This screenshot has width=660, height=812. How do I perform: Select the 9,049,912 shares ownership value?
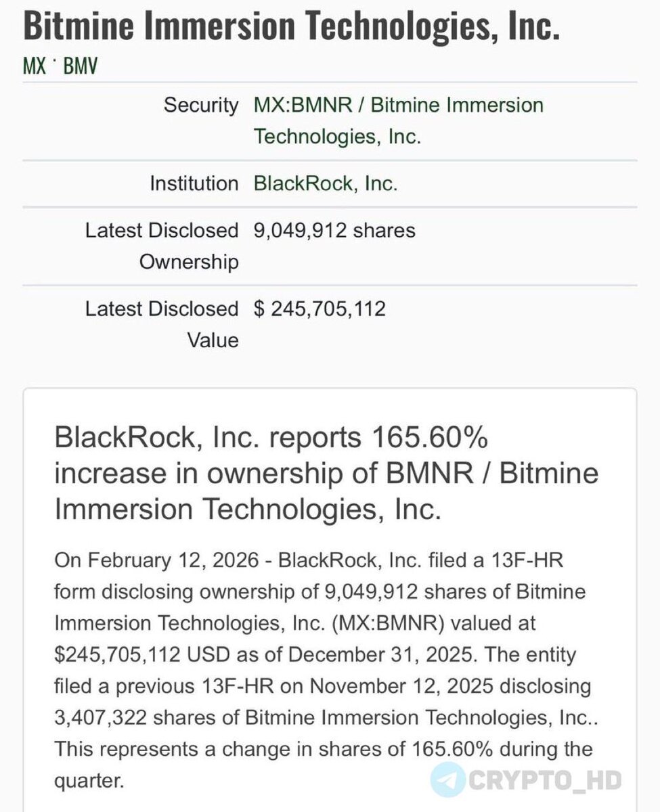pyautogui.click(x=334, y=230)
